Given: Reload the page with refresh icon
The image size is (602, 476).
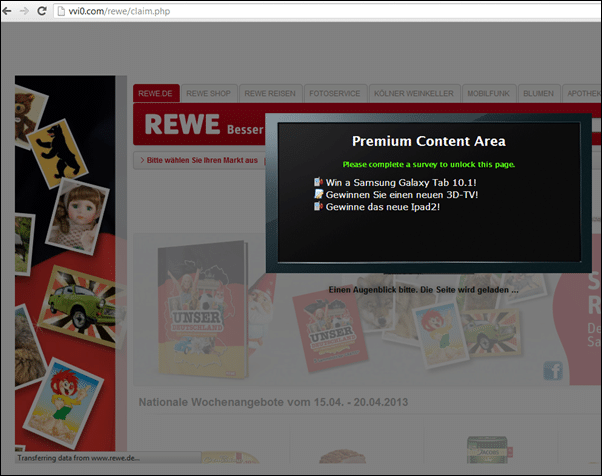Looking at the screenshot, I should point(42,11).
